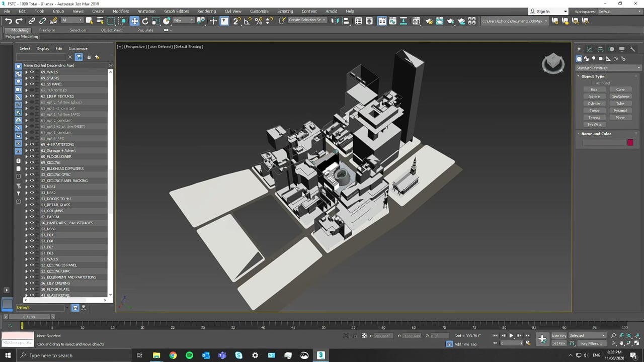Click the Key Filters button
The width and height of the screenshot is (644, 362).
coord(591,344)
